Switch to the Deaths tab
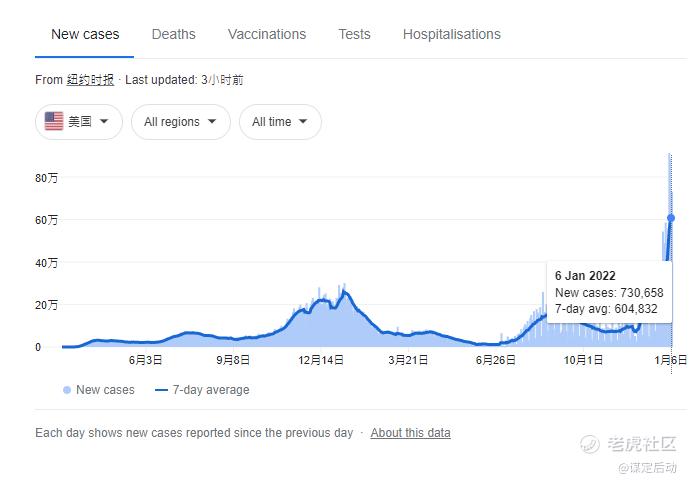Image resolution: width=689 pixels, height=483 pixels. pos(174,34)
